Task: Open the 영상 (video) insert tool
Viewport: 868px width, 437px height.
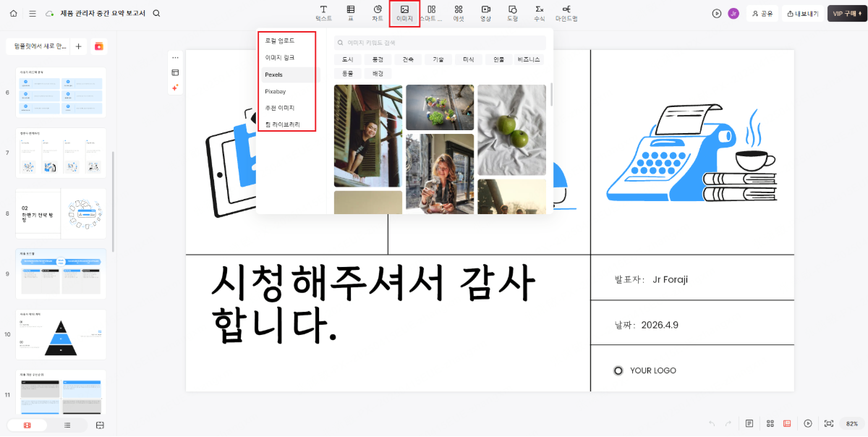Action: click(485, 13)
